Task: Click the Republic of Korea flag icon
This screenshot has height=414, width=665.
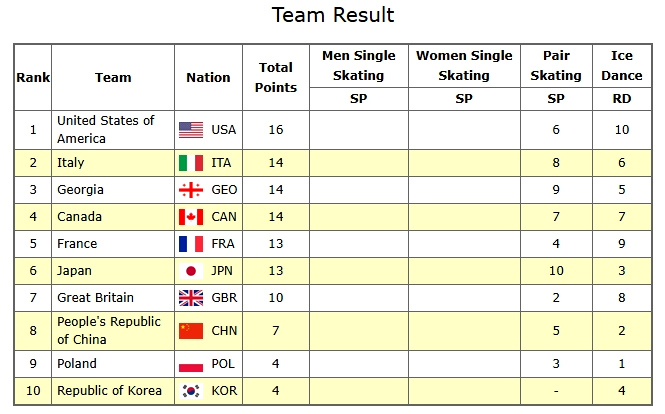Action: click(191, 391)
